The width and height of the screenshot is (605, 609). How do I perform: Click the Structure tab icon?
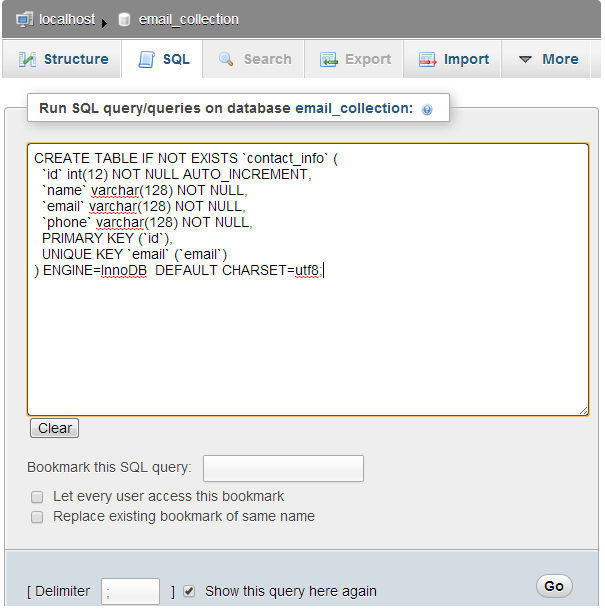[x=27, y=60]
